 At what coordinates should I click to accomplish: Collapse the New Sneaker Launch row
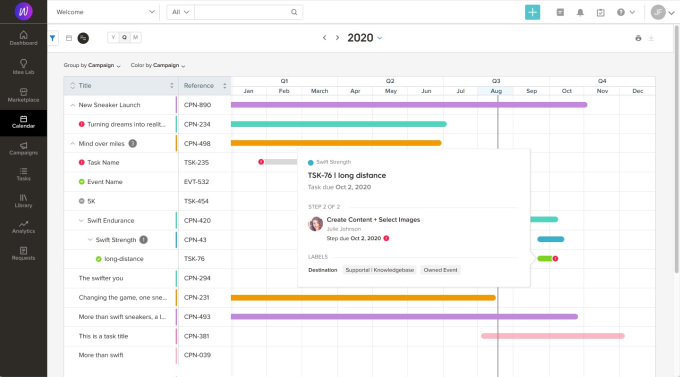point(72,105)
